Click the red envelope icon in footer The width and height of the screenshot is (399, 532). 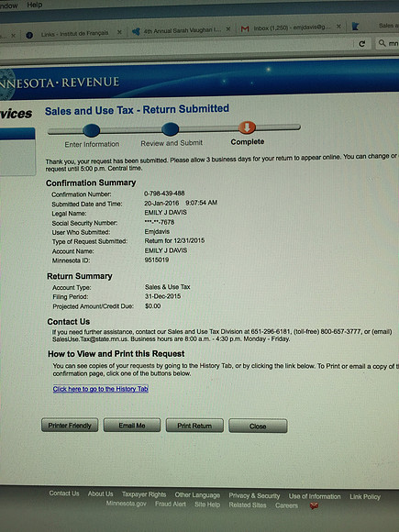tap(314, 506)
